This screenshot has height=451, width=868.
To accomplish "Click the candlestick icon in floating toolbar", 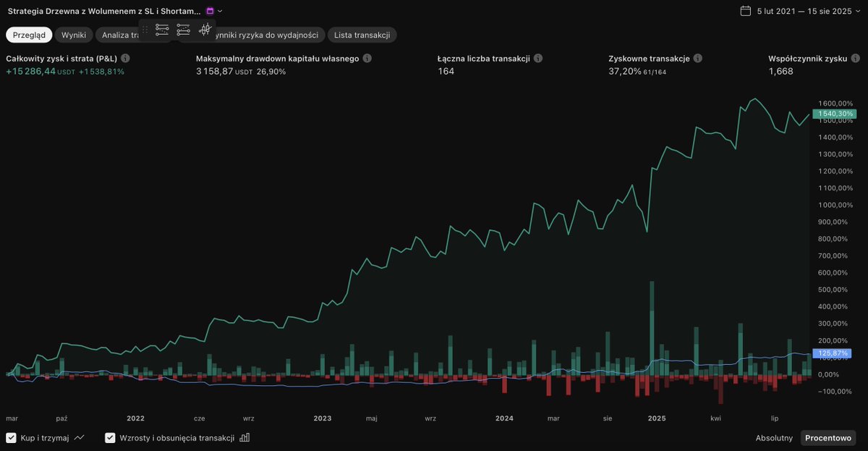I will click(x=205, y=30).
